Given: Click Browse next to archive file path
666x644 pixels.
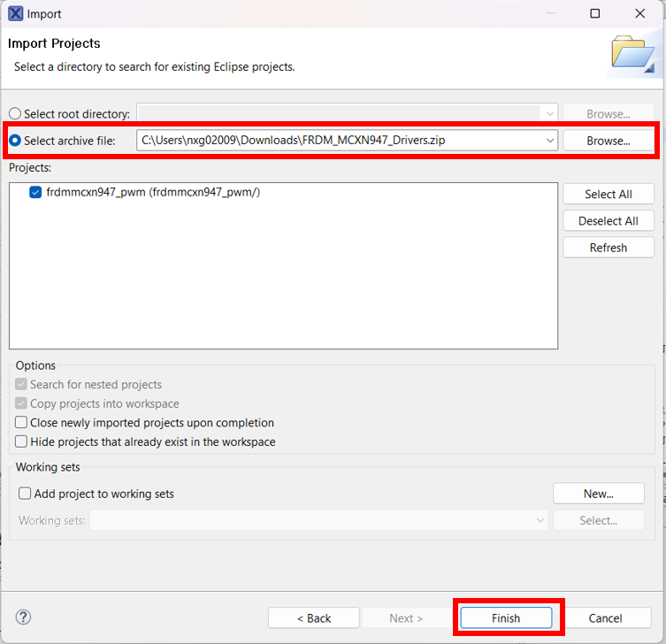Looking at the screenshot, I should 608,141.
